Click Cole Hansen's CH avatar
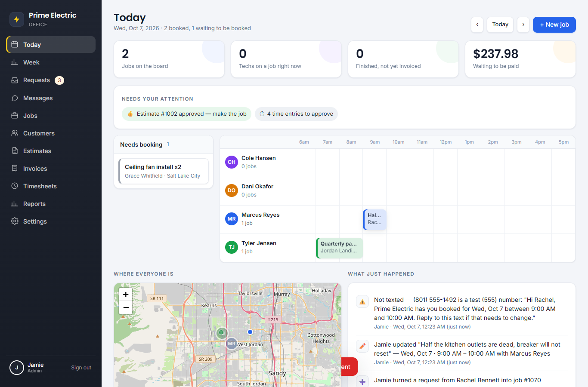 (x=232, y=162)
